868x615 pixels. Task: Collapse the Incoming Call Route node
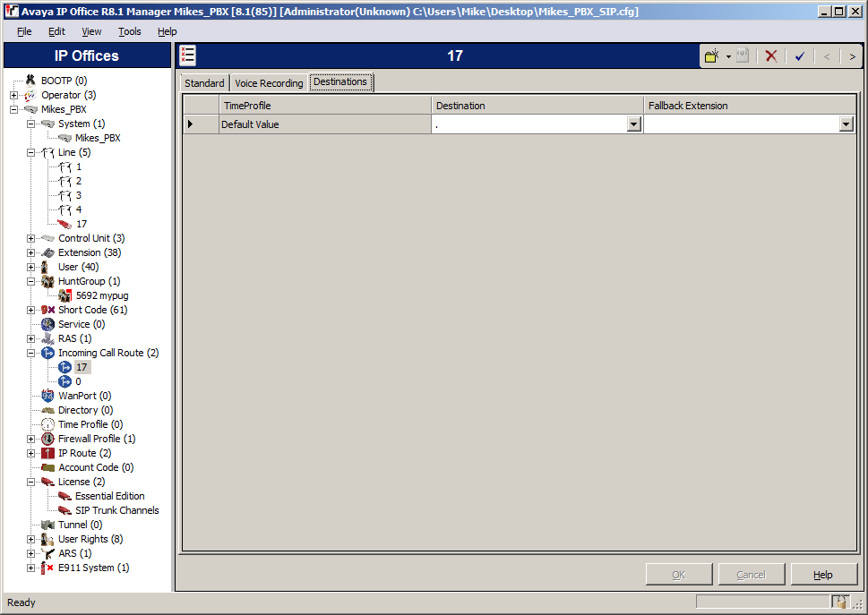coord(31,353)
